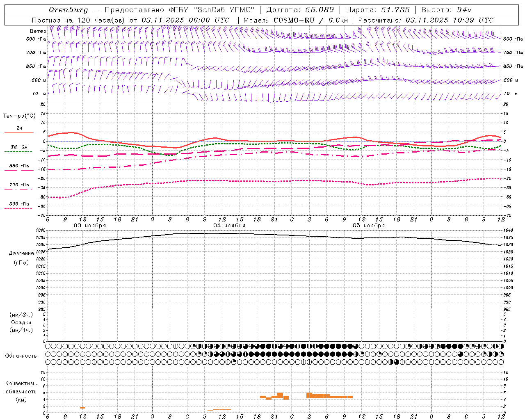
Task: Click the small orange convective bar at 12h 03 ноября
Action: click(x=82, y=408)
